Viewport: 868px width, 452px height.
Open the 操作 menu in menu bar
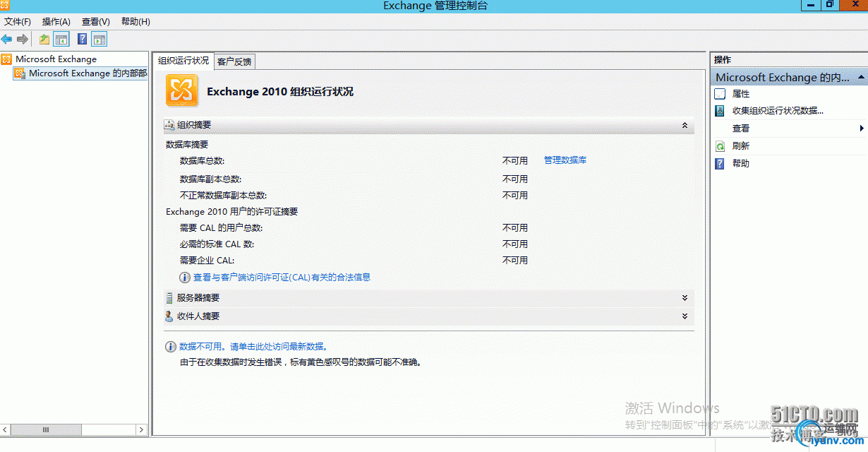(x=56, y=21)
